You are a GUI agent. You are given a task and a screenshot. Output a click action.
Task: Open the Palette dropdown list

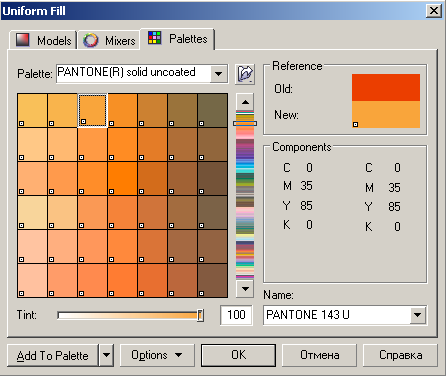click(x=219, y=74)
